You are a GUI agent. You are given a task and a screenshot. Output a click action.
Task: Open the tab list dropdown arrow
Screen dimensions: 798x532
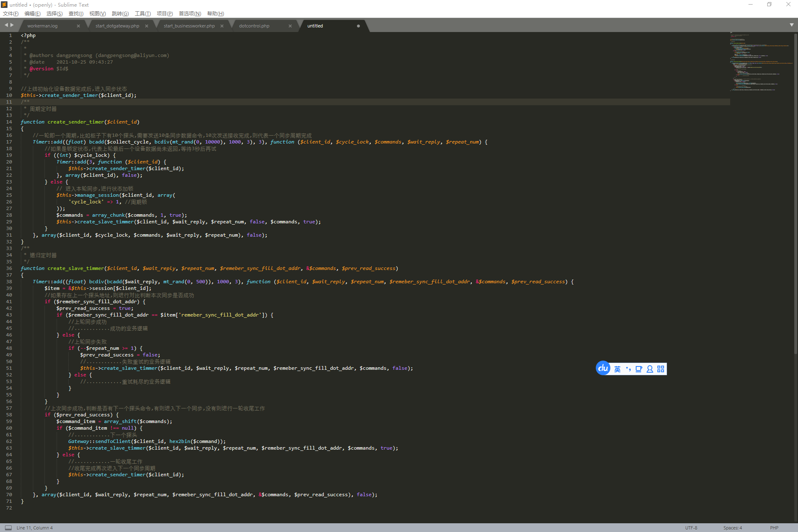pyautogui.click(x=792, y=25)
